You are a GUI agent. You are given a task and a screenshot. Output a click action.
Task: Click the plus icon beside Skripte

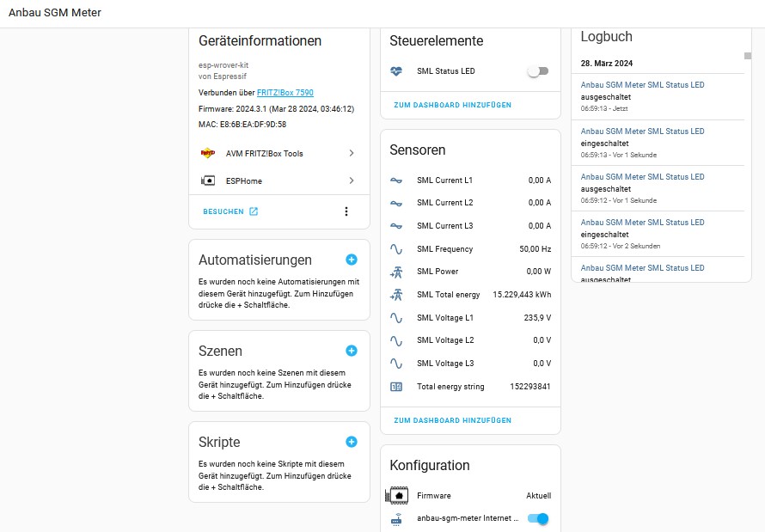coord(352,442)
